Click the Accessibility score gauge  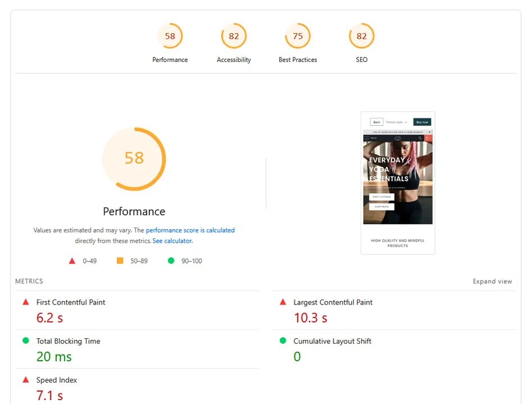234,37
